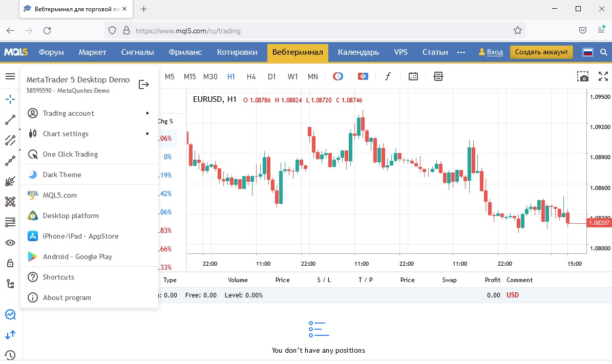Viewport: 612px width, 364px height.
Task: Open the Календарь site section
Action: [x=358, y=52]
